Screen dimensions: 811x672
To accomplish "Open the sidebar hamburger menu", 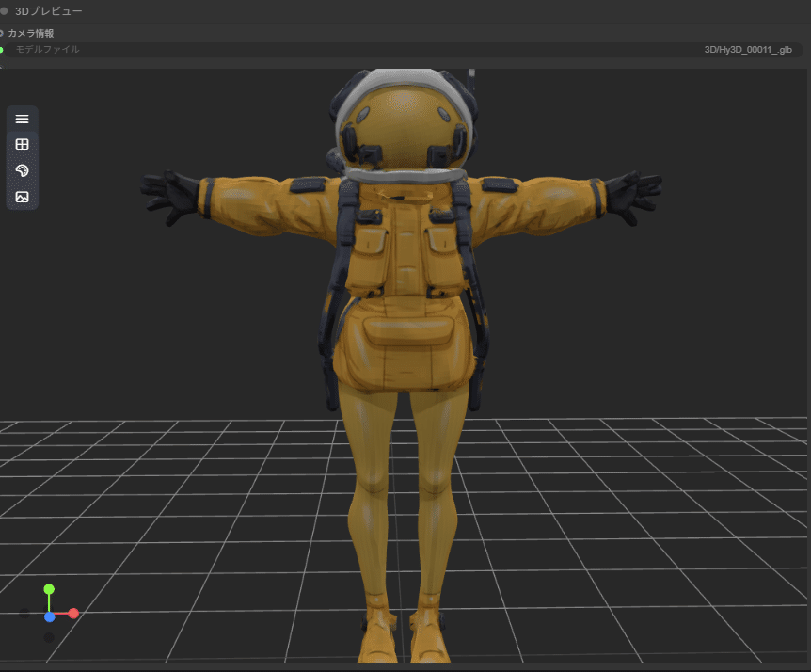I will click(x=22, y=119).
